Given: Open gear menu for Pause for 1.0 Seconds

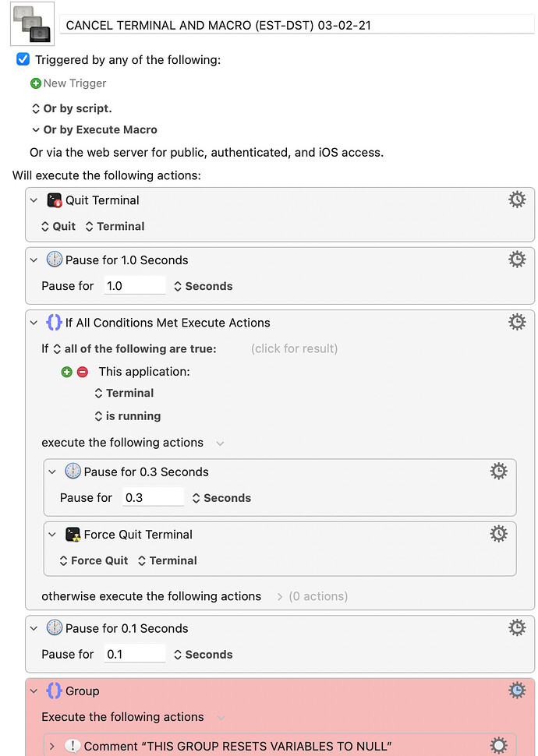Looking at the screenshot, I should (x=517, y=260).
